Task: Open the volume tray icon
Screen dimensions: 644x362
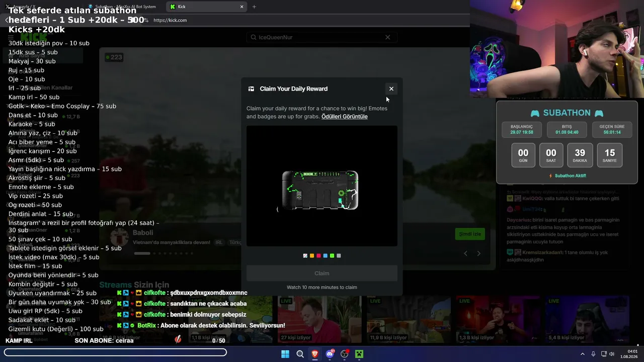Action: coord(612,354)
